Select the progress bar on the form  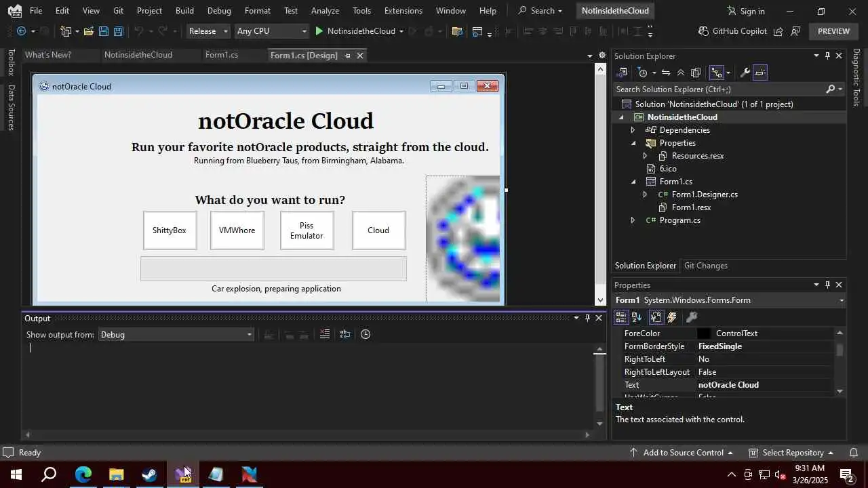click(x=273, y=268)
